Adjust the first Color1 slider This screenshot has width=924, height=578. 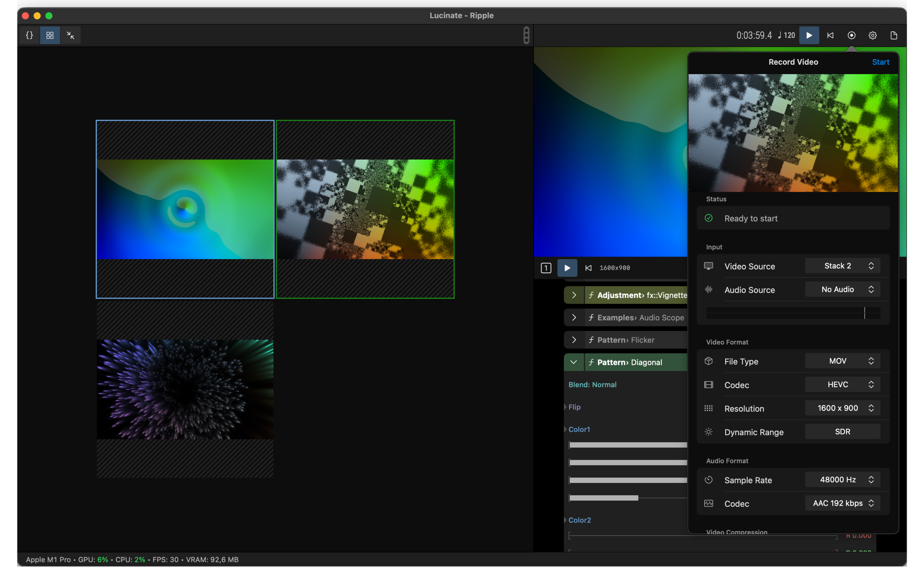click(628, 445)
